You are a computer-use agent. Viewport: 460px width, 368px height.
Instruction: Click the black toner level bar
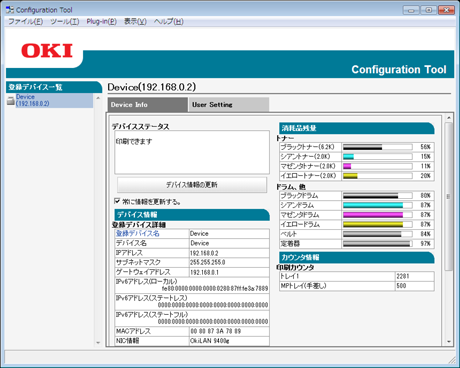pyautogui.click(x=378, y=147)
